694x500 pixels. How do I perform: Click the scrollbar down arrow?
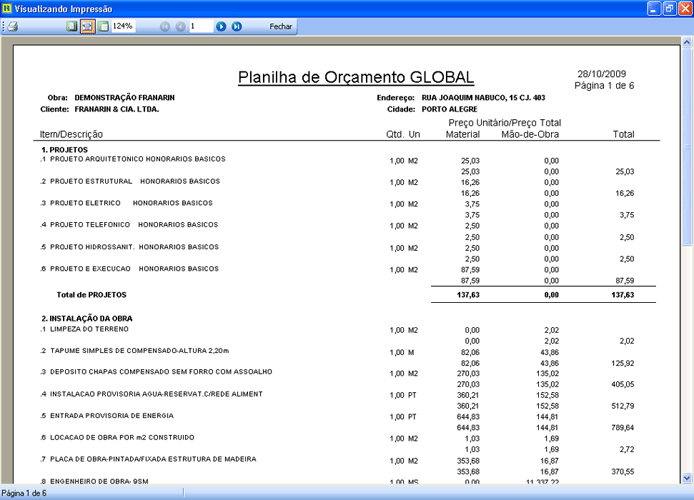[x=686, y=478]
